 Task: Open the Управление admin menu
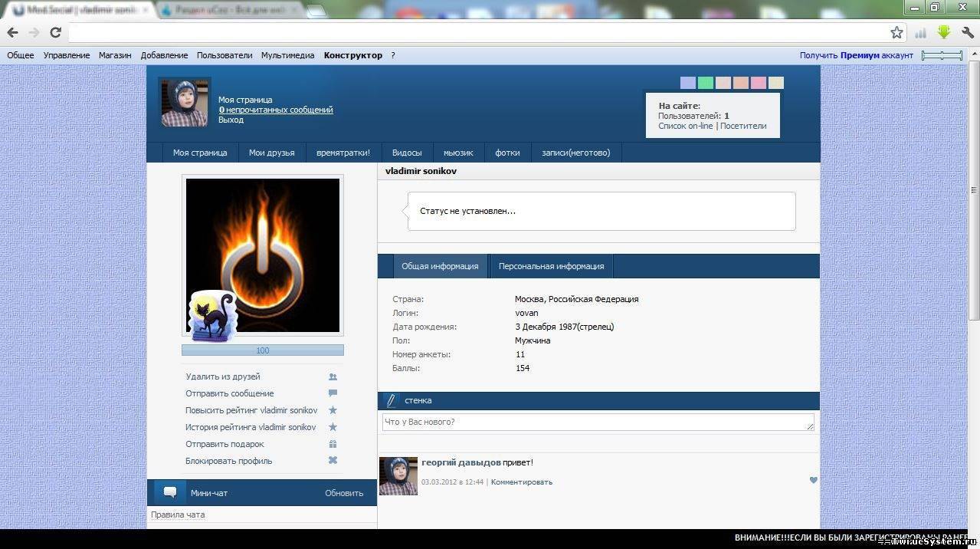pos(67,55)
